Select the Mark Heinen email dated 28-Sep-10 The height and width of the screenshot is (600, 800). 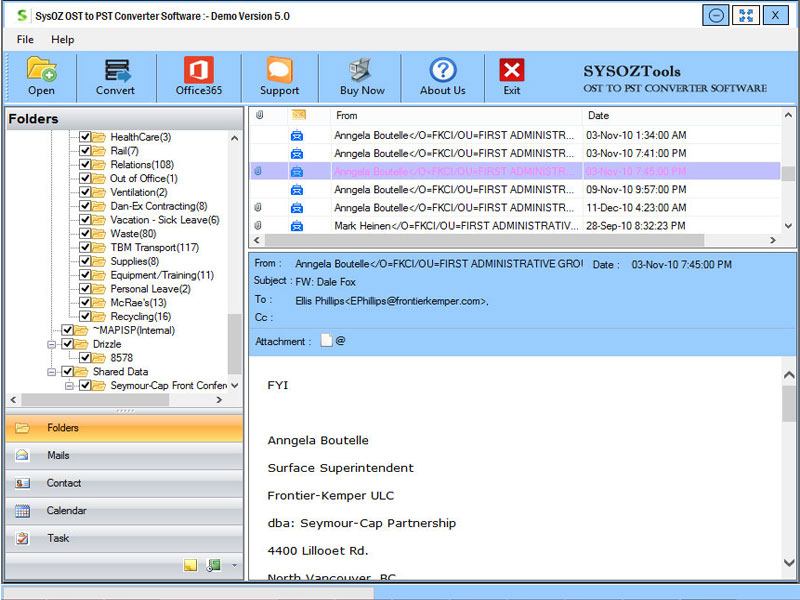coord(515,226)
